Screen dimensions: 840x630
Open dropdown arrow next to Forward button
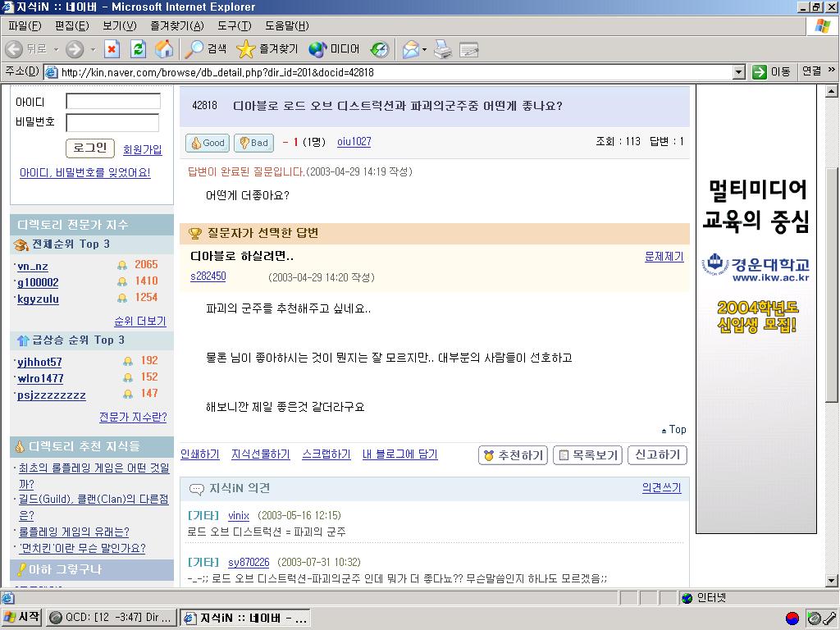click(x=93, y=49)
